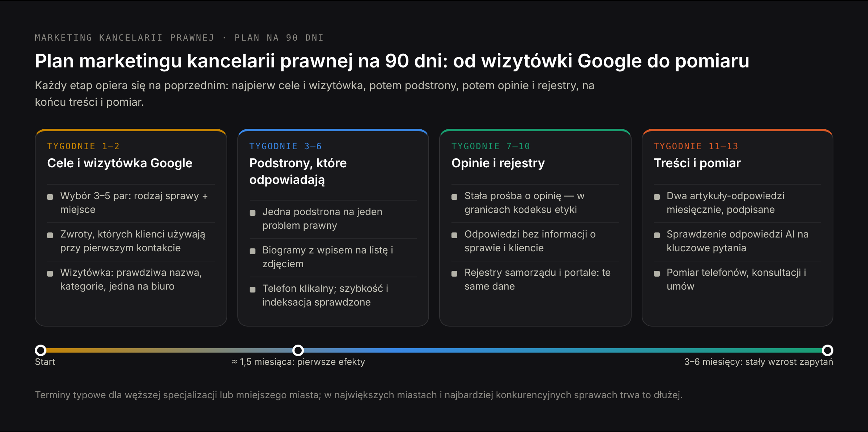Click bullet square beside 'Wybór 3–5 par'
The image size is (868, 432).
tap(50, 197)
